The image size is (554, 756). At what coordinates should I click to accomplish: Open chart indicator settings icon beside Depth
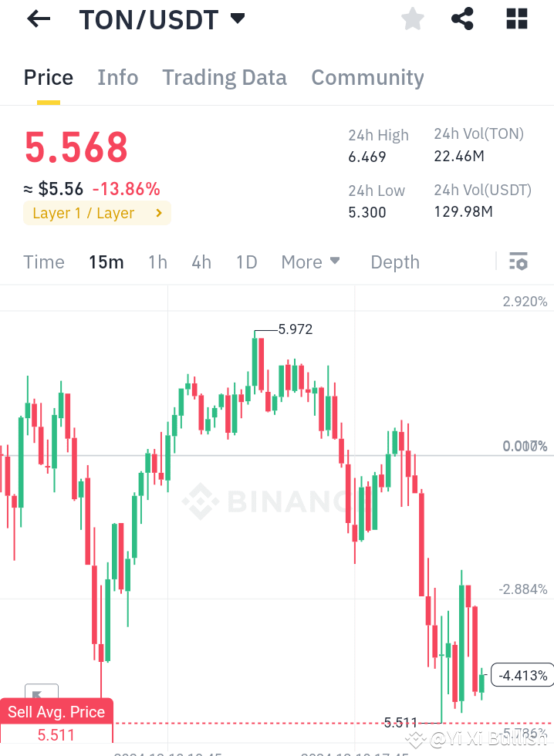[518, 262]
